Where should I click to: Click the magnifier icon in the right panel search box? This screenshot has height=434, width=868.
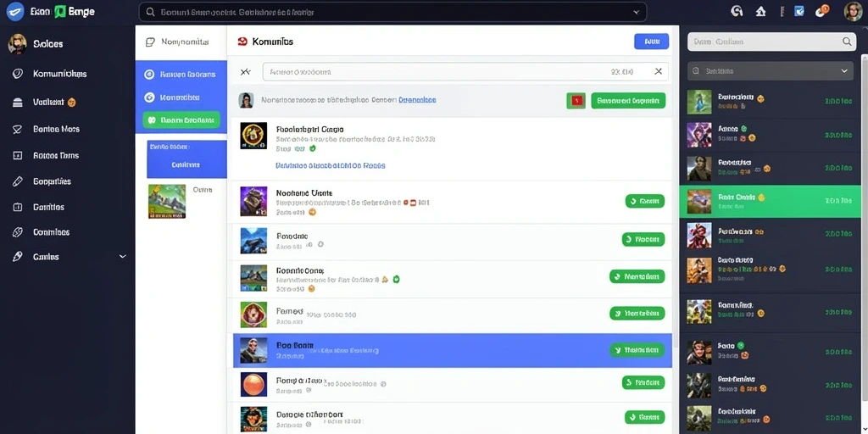[847, 42]
